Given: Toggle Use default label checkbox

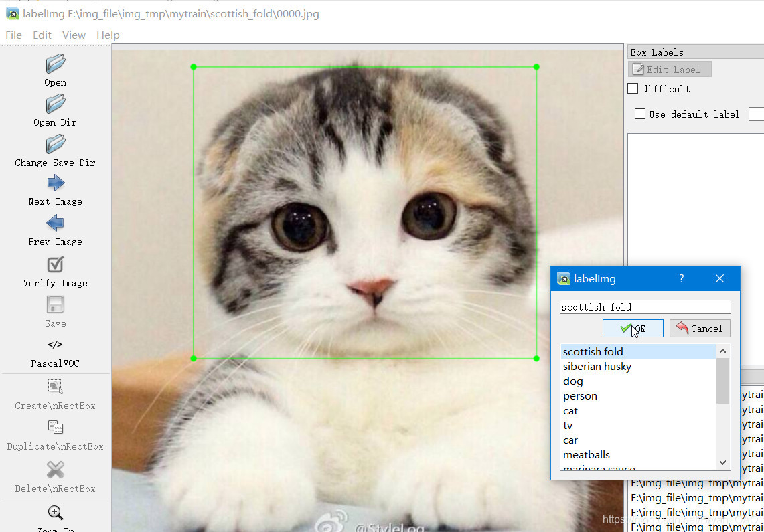Looking at the screenshot, I should coord(639,114).
